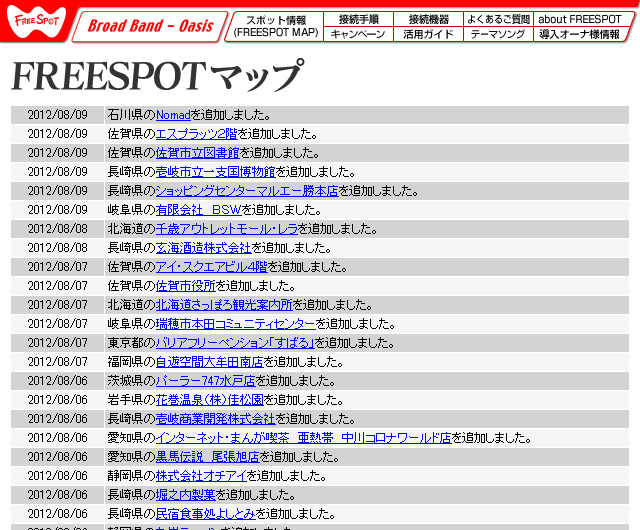Open バリアフリーペンション「すばる」 link
This screenshot has width=640, height=530.
point(235,343)
